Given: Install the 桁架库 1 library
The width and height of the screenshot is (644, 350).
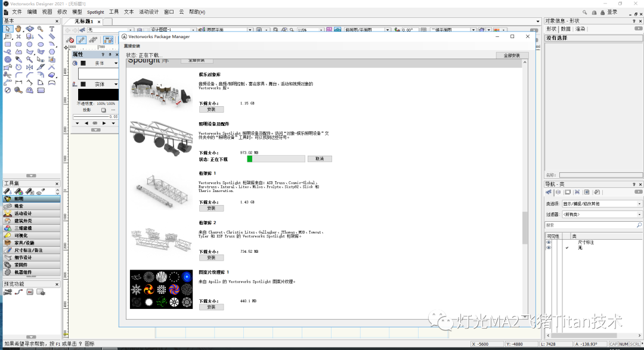Looking at the screenshot, I should [211, 208].
